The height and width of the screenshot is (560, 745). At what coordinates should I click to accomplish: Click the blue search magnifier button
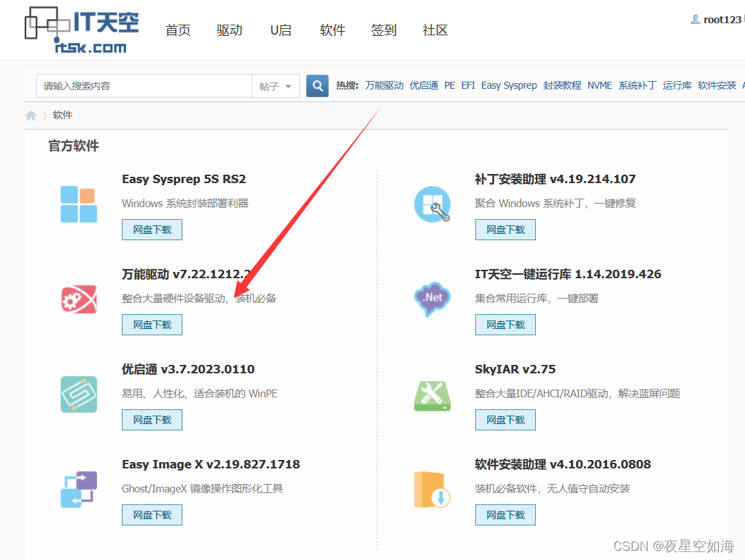point(318,86)
